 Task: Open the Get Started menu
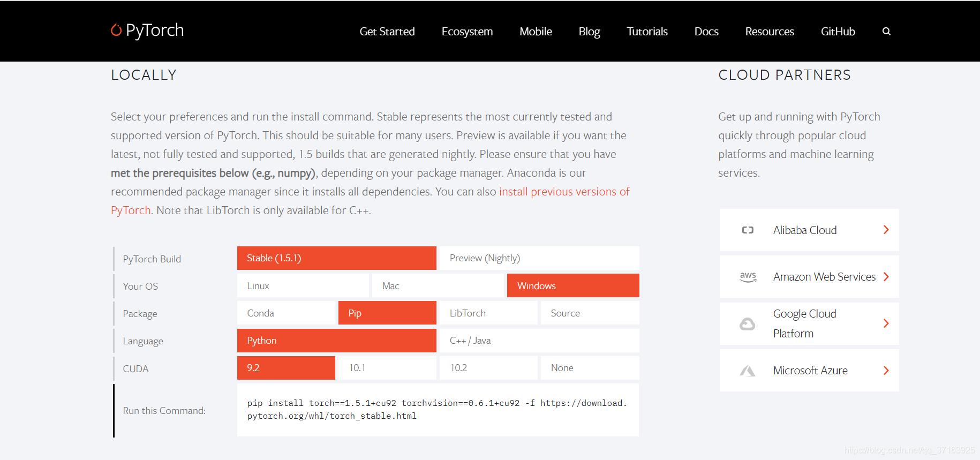tap(387, 32)
